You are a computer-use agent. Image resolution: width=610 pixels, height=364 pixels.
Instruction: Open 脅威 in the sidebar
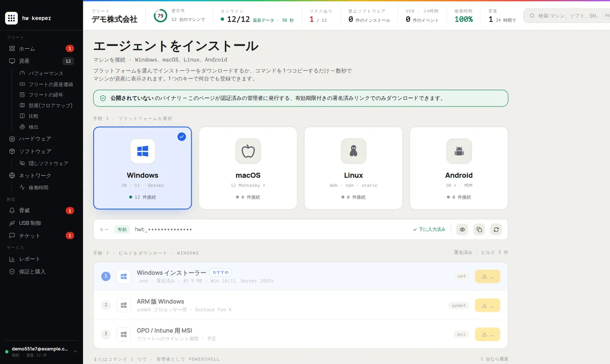(x=41, y=210)
